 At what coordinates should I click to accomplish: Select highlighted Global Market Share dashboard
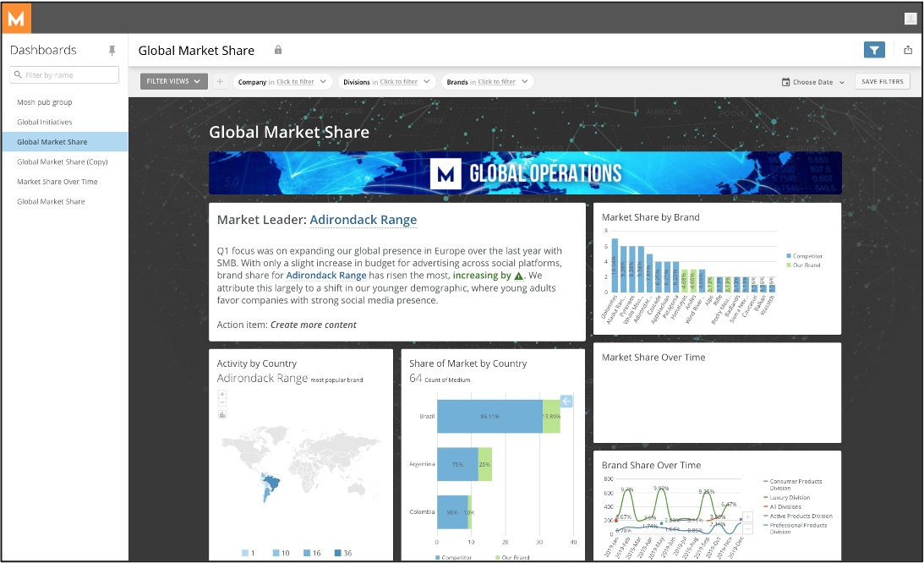coord(65,142)
